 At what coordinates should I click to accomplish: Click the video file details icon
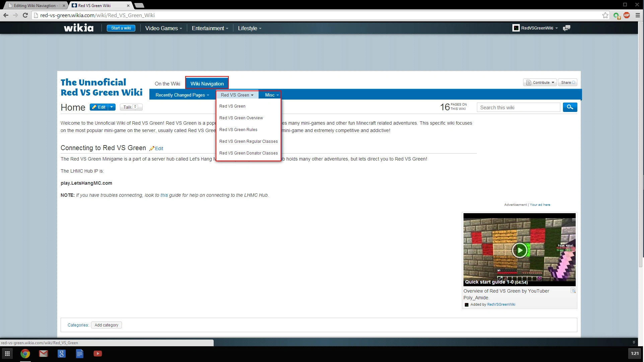573,291
